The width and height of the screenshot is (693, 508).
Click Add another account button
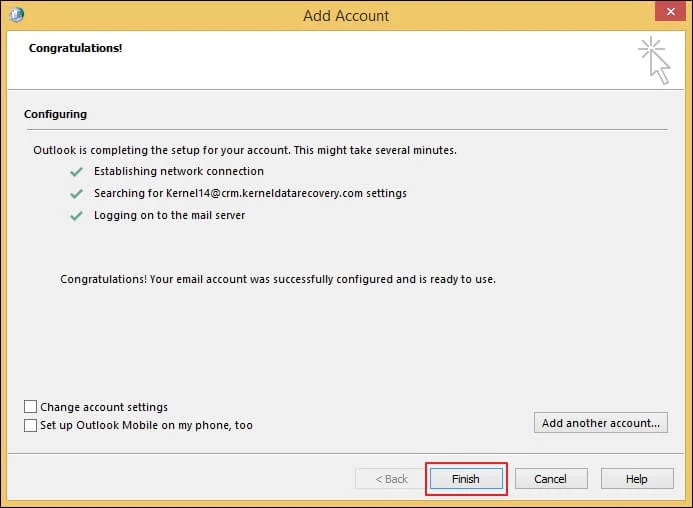(601, 423)
